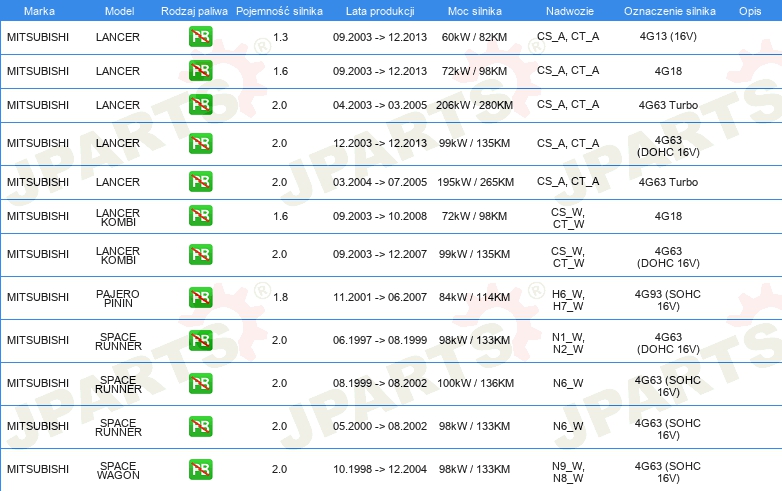Click the fuel icon in the Lancer 195kW row
The image size is (782, 491).
point(200,181)
